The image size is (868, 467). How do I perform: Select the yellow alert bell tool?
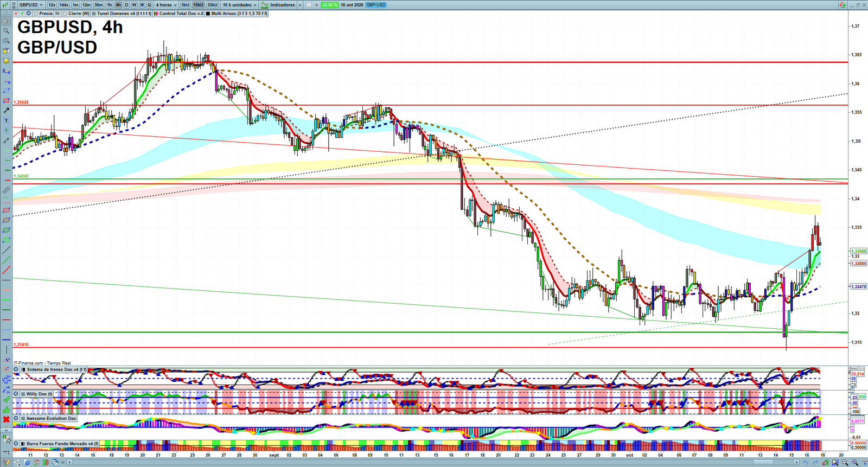(6, 61)
